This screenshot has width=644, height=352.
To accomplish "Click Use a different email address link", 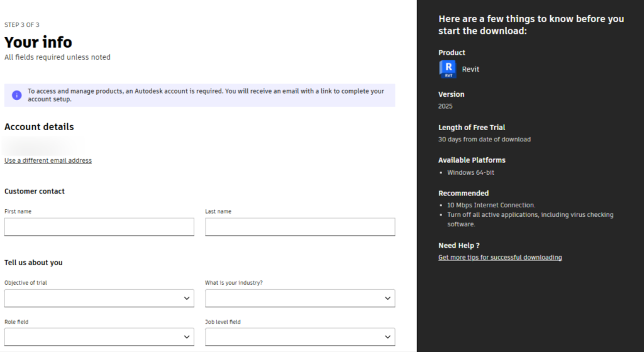I will pos(48,160).
